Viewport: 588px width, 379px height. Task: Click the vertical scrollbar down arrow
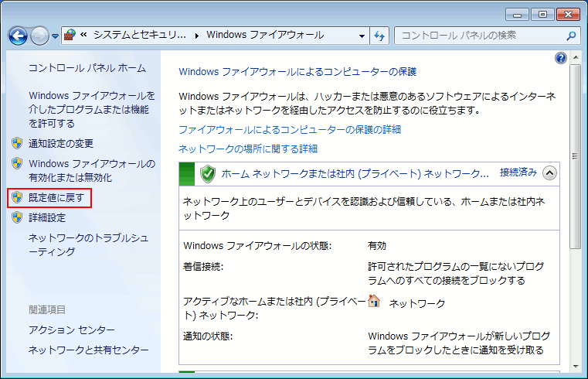pyautogui.click(x=575, y=367)
